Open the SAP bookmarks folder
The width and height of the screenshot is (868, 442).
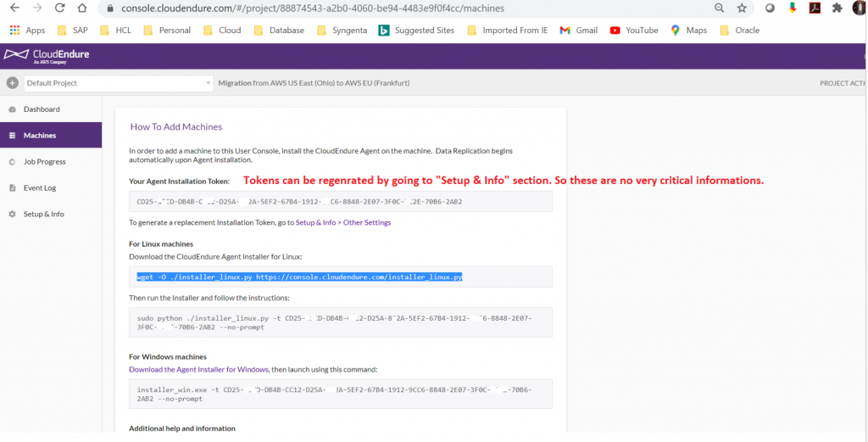coord(73,31)
